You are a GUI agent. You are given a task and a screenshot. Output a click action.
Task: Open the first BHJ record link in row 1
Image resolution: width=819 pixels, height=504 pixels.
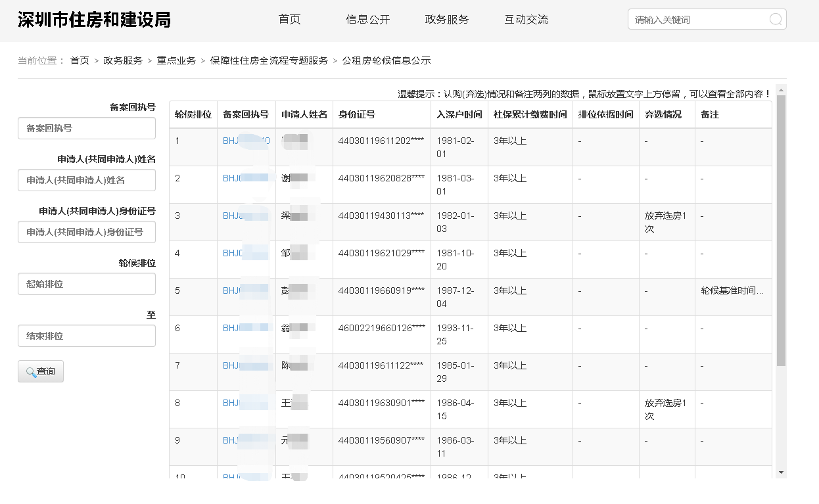tap(245, 140)
